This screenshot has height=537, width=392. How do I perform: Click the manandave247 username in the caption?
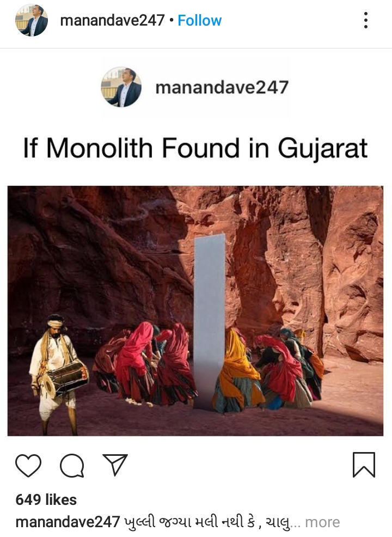[x=68, y=522]
